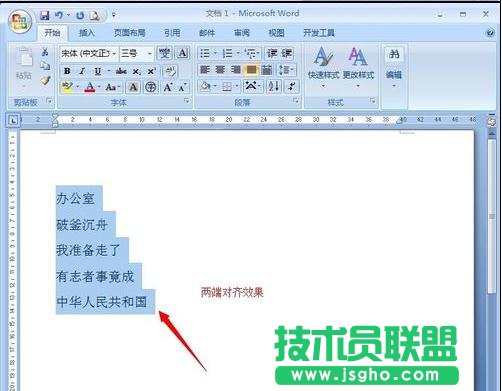
Task: Open the 段落 paragraph dialog launcher
Action: coord(296,100)
